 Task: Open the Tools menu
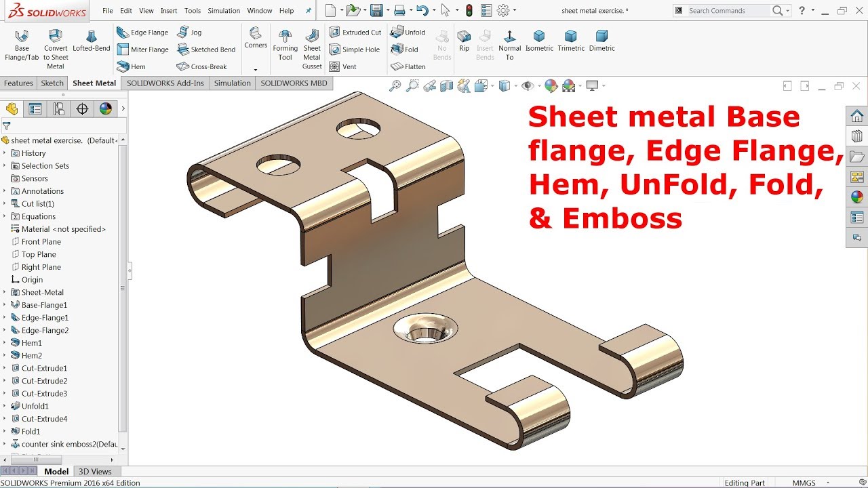(x=193, y=11)
